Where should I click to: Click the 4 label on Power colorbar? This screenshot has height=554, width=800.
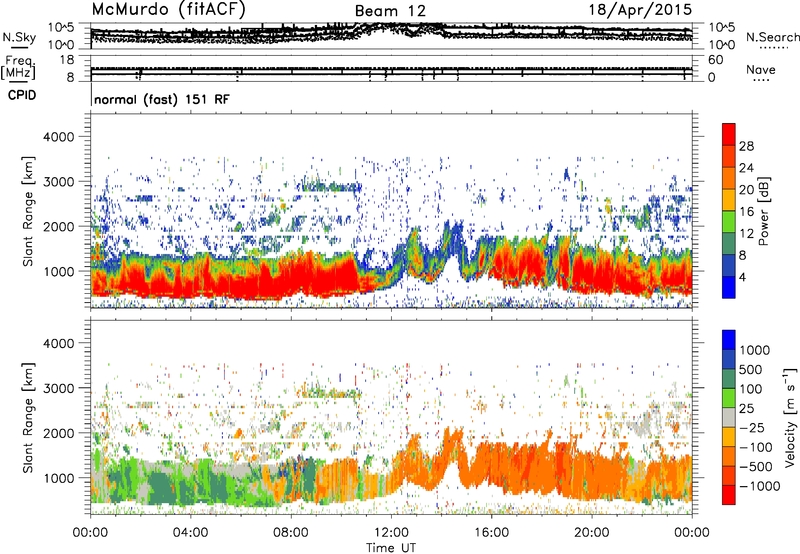pos(742,278)
